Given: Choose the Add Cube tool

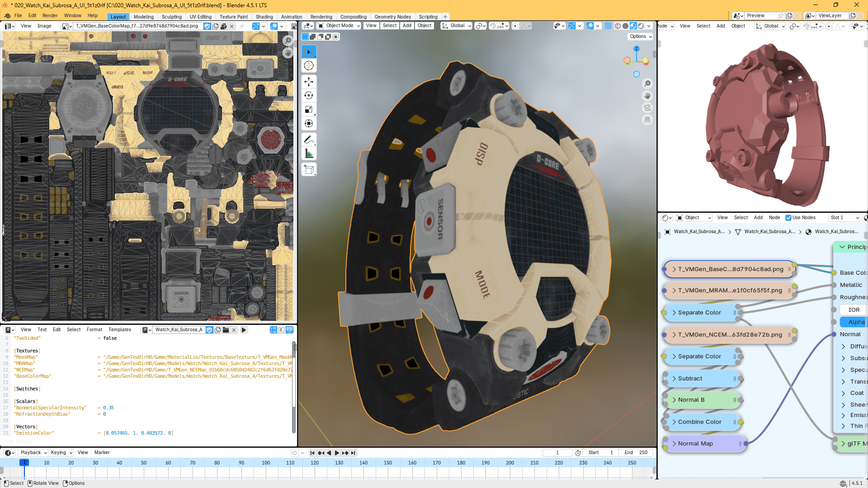Looking at the screenshot, I should [x=309, y=169].
